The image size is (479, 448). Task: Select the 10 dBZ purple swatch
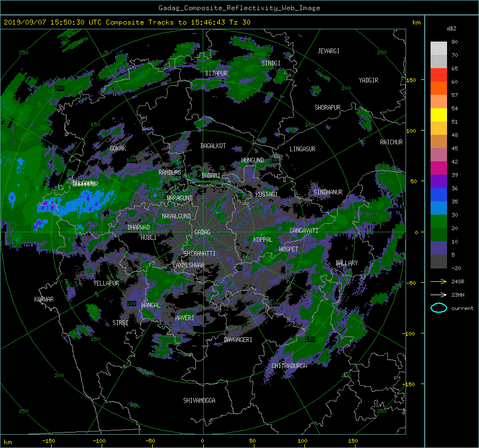[439, 248]
